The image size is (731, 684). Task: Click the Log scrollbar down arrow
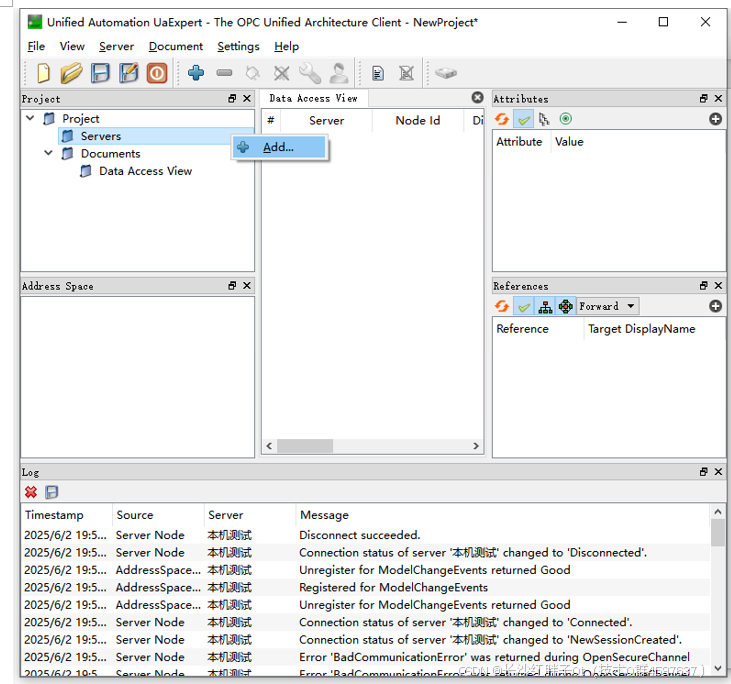(717, 668)
